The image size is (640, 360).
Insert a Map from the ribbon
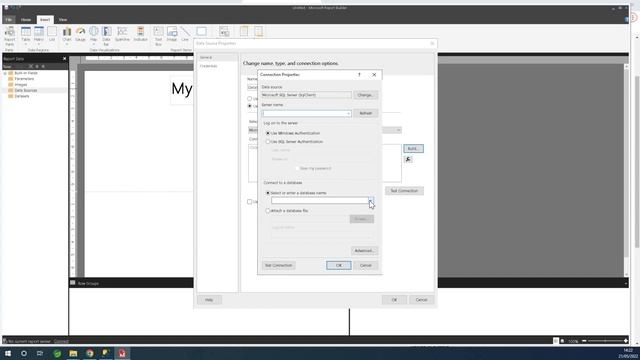click(93, 36)
